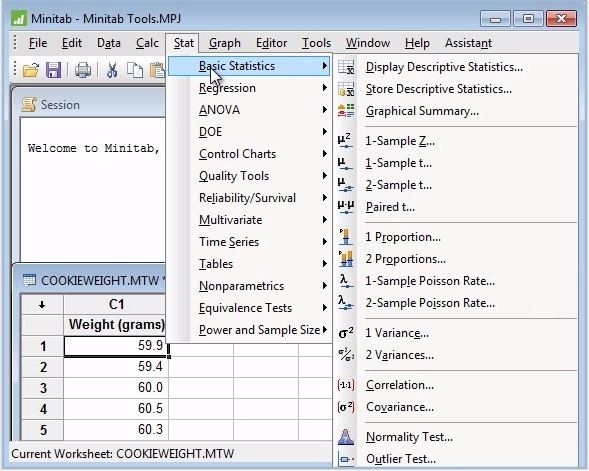Viewport: 589px width, 471px height.
Task: Expand the Power and Sample Size submenu
Action: 249,330
